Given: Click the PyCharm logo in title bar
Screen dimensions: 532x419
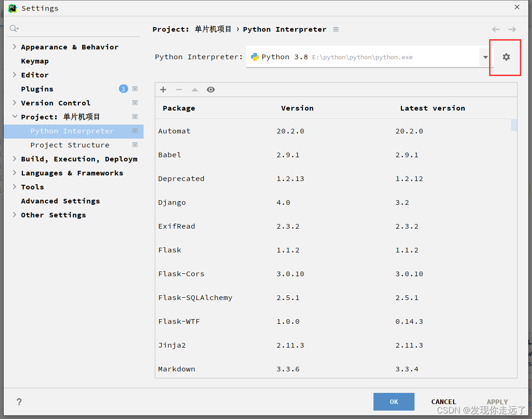Looking at the screenshot, I should coord(13,8).
